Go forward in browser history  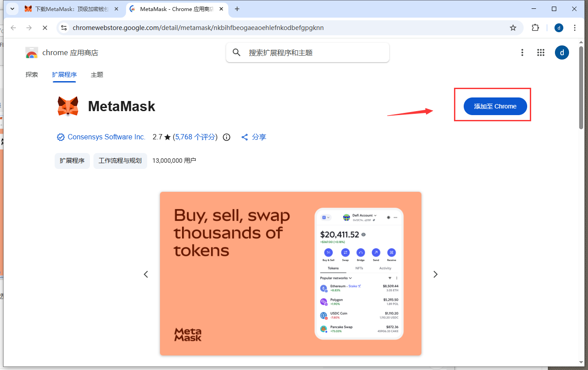(x=29, y=28)
